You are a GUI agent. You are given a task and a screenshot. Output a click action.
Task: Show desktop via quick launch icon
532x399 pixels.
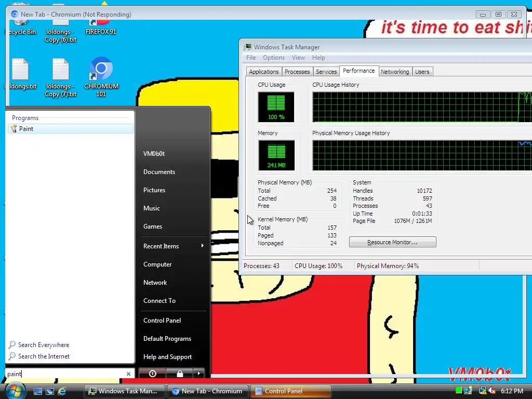[x=37, y=391]
